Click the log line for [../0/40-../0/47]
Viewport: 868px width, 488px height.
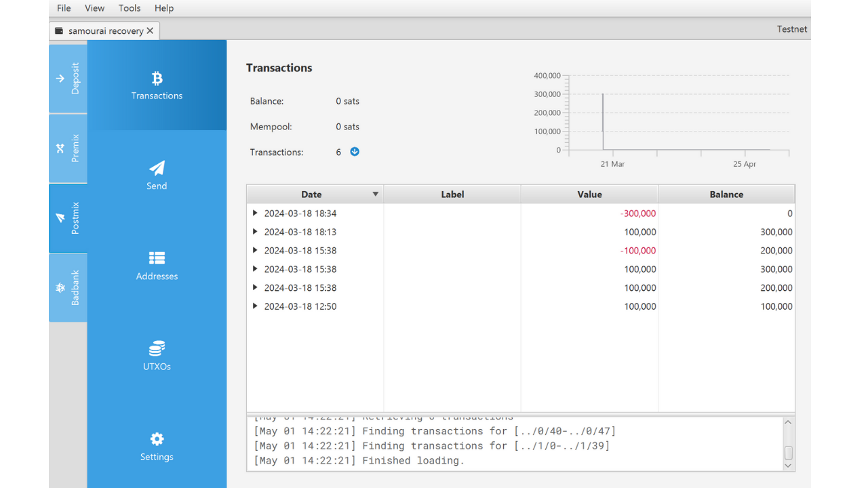pyautogui.click(x=435, y=430)
